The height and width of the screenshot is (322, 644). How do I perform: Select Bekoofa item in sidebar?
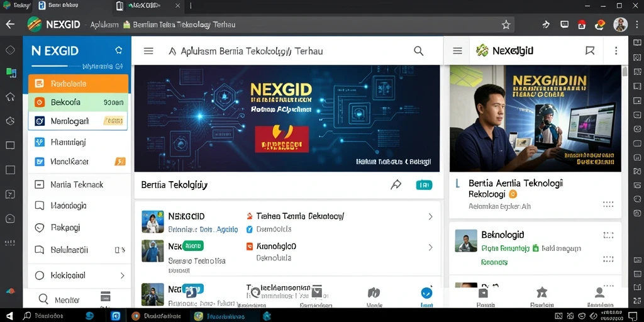tap(78, 103)
